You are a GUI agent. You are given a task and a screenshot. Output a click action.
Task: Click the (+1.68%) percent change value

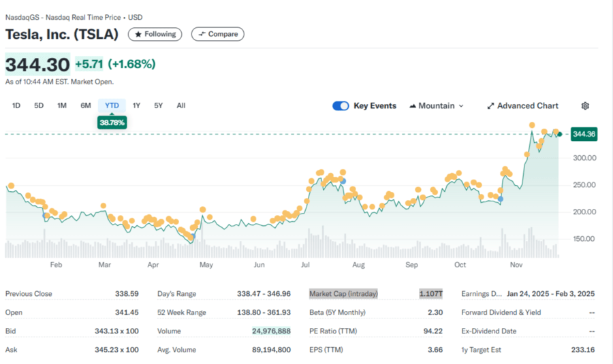click(131, 64)
